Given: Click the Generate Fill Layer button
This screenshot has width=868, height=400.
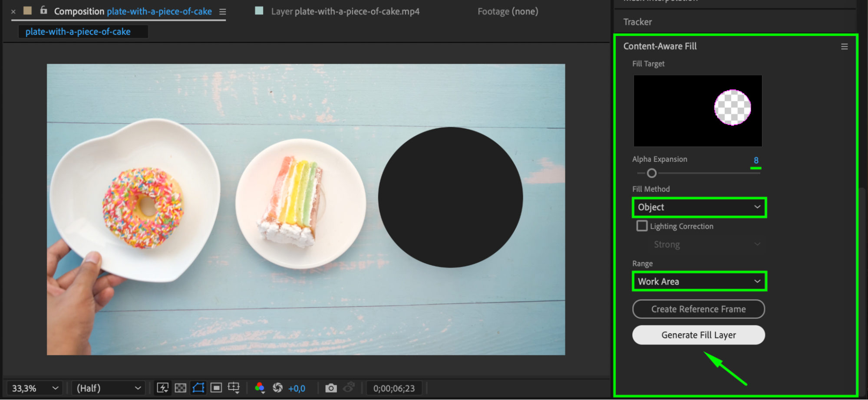Looking at the screenshot, I should (x=699, y=335).
